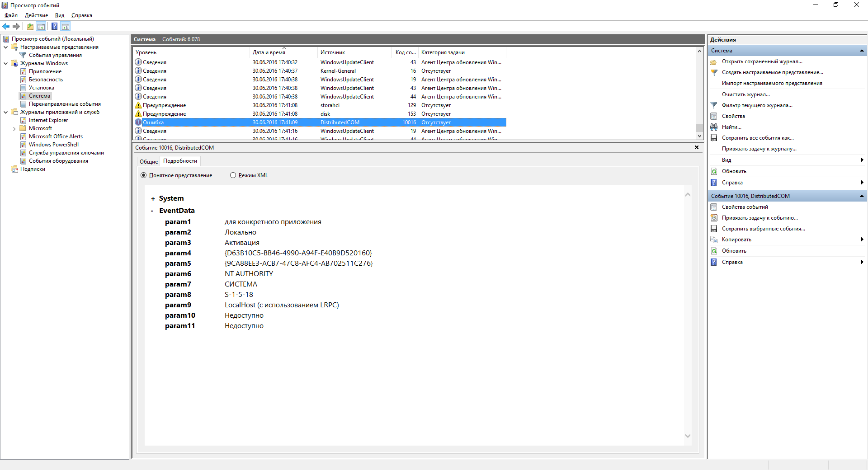Click Создать настраиваемое представление... action
The image size is (868, 470).
[772, 72]
